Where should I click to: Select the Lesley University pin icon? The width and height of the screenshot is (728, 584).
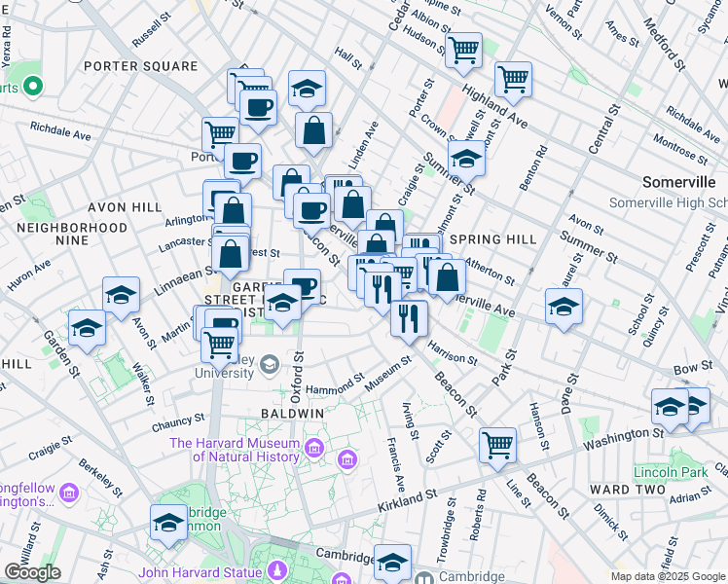point(270,365)
